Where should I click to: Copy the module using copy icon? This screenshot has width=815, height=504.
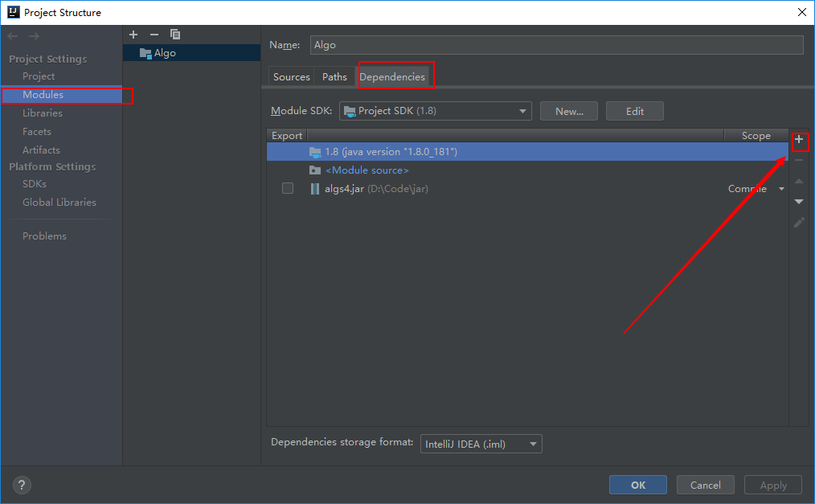pos(175,35)
